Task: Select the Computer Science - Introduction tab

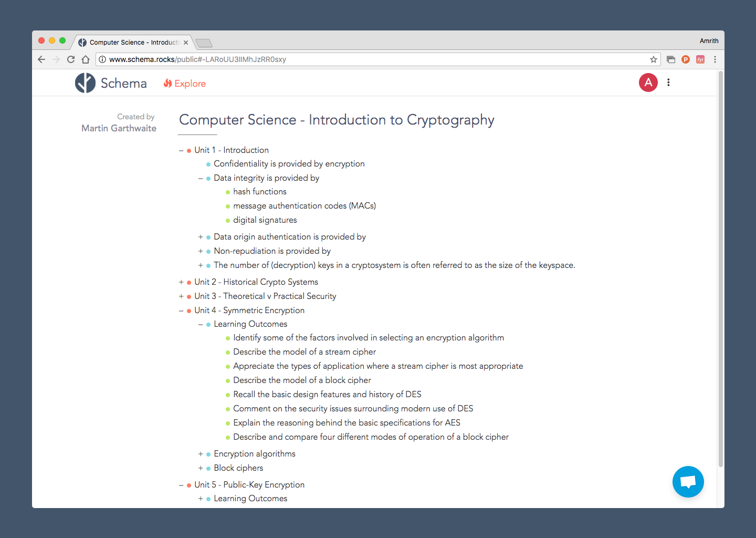Action: click(133, 43)
